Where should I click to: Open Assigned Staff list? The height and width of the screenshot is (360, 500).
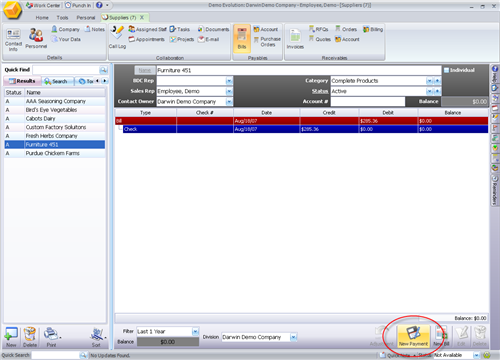click(x=147, y=29)
